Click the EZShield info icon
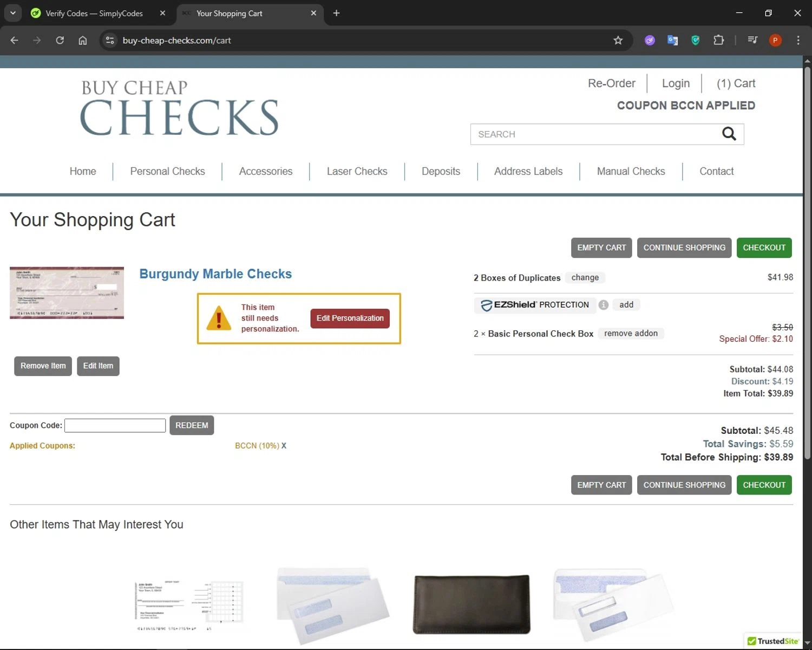 point(604,305)
